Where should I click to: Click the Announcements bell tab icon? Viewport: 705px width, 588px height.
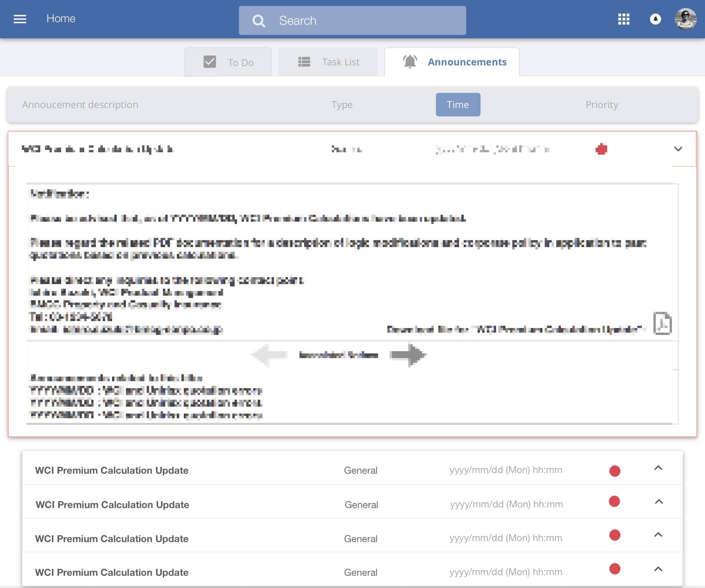[410, 62]
